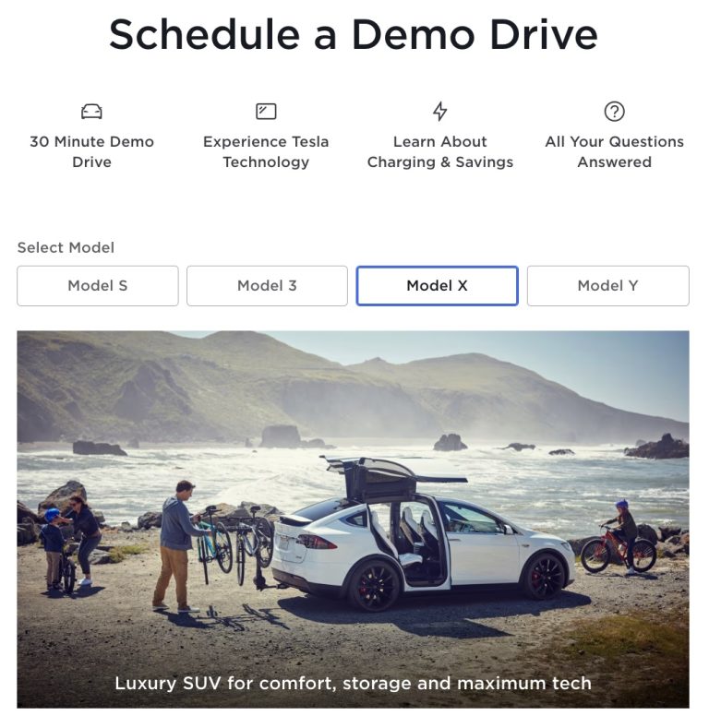Click the man loading bikes on the rack
Image resolution: width=709 pixels, height=728 pixels.
(178, 545)
